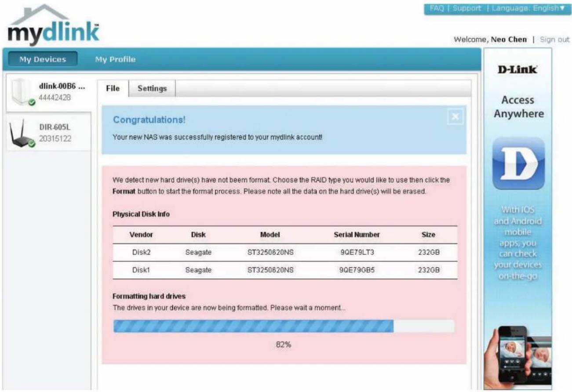The image size is (572, 392).
Task: Click the Physical Disk Info heading
Action: pos(141,214)
